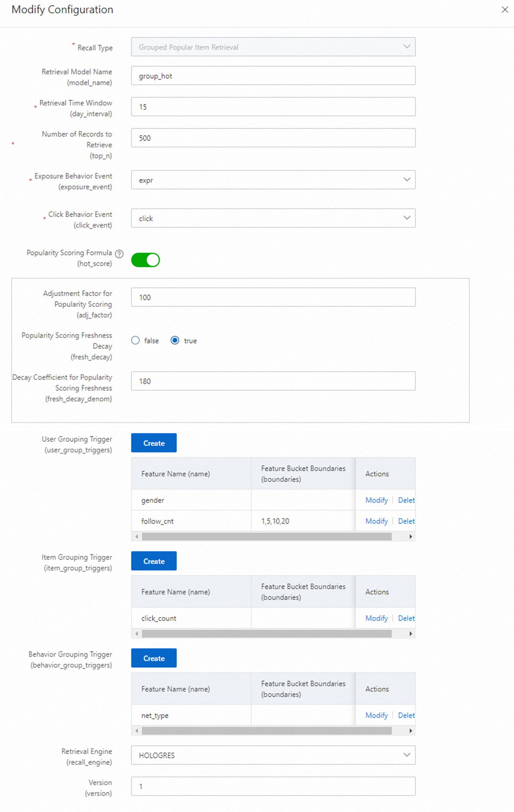The width and height of the screenshot is (514, 812).
Task: Delete the click_count feature row
Action: tap(406, 618)
